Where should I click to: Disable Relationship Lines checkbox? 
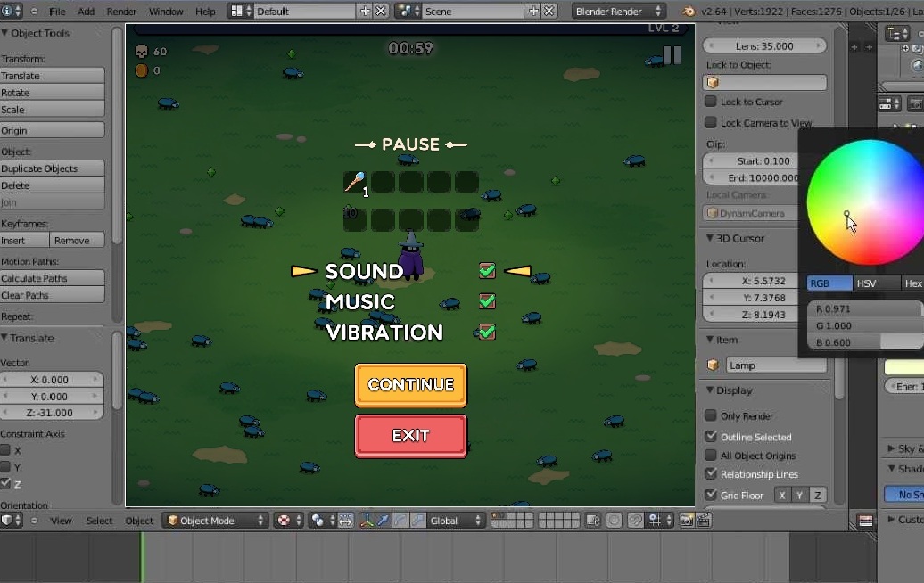tap(711, 473)
